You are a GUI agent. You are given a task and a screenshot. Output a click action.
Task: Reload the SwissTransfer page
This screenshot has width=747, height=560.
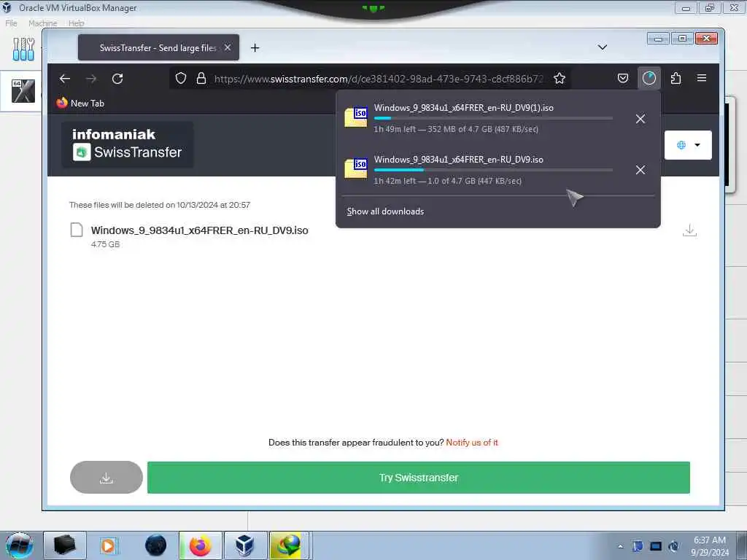tap(117, 79)
